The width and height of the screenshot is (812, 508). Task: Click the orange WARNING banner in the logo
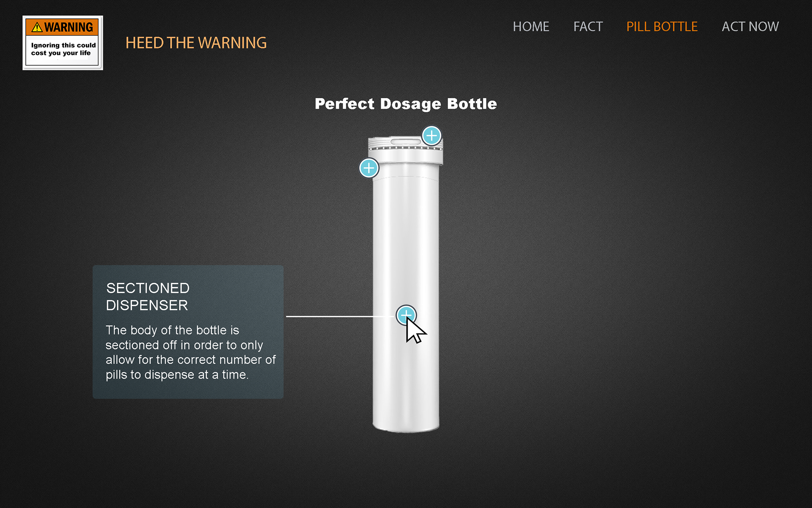(x=62, y=27)
